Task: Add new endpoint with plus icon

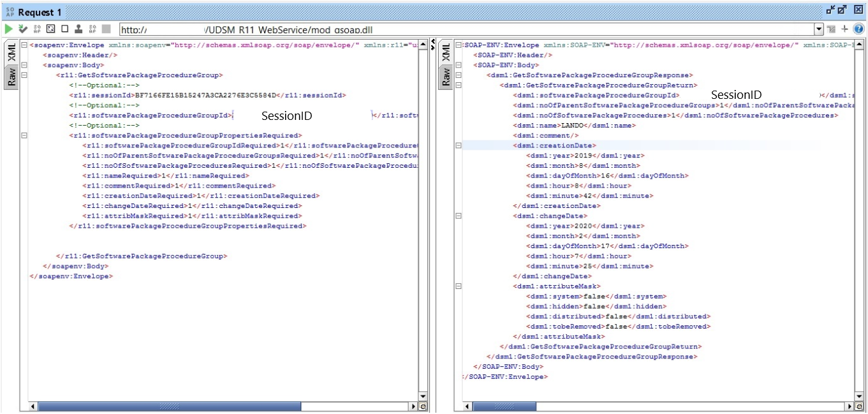Action: pos(845,29)
